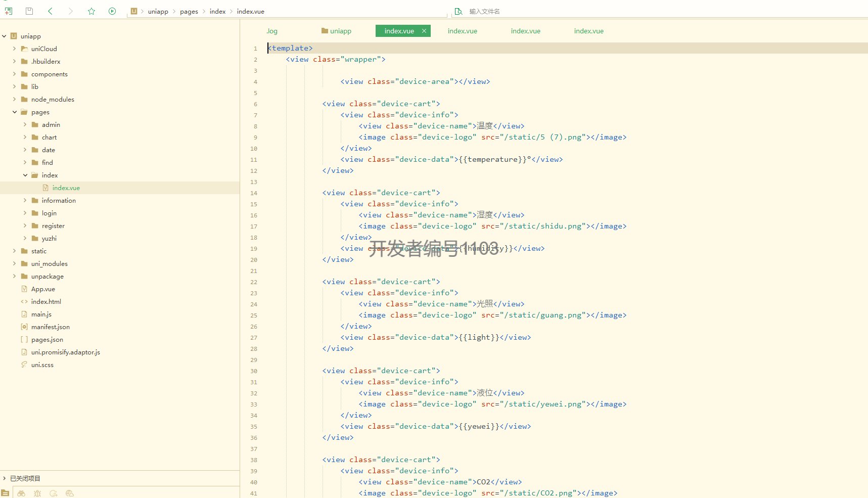Click the uniCloud folder icon
868x498 pixels.
pos(24,49)
